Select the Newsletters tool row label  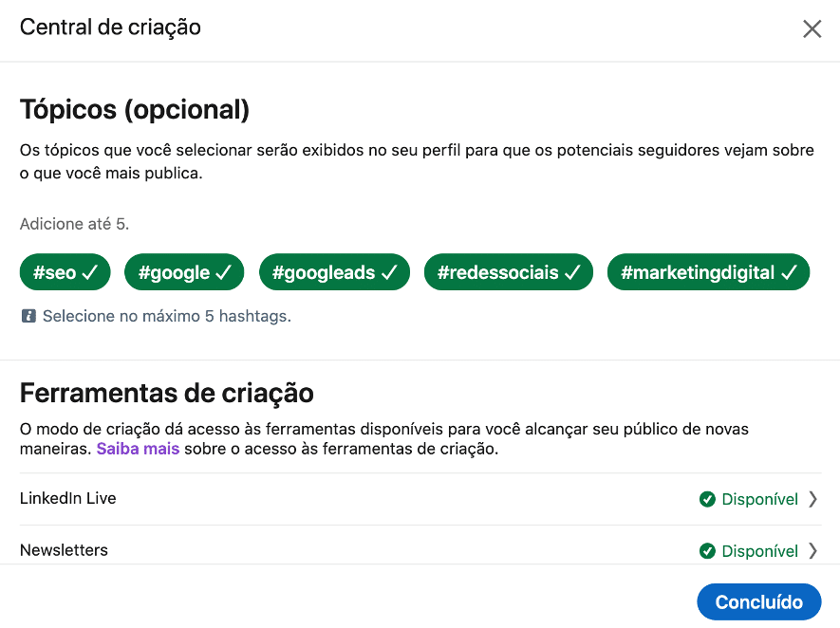coord(64,550)
